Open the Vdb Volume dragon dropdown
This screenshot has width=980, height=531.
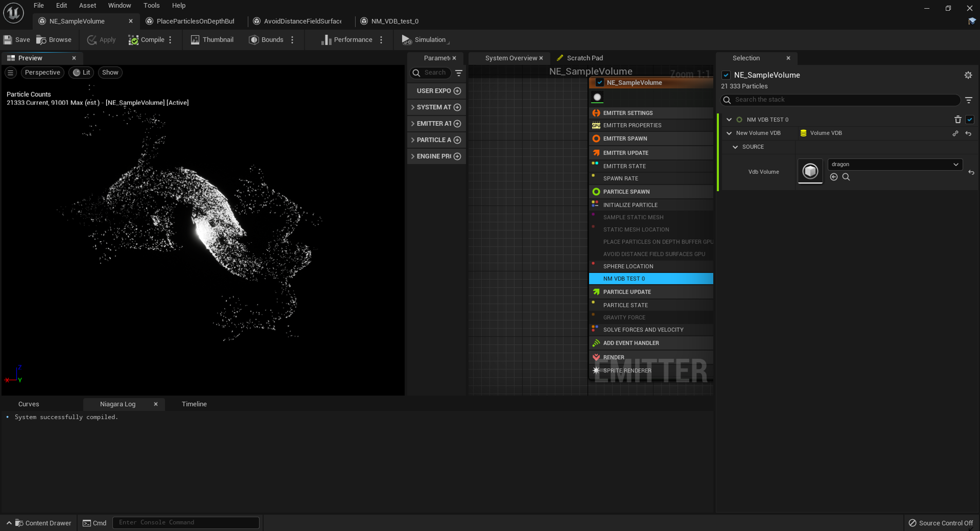[x=894, y=164]
